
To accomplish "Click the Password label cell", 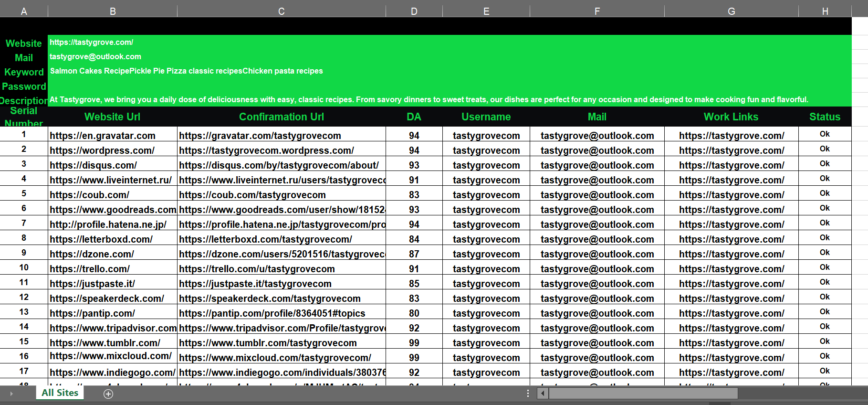I will point(24,86).
